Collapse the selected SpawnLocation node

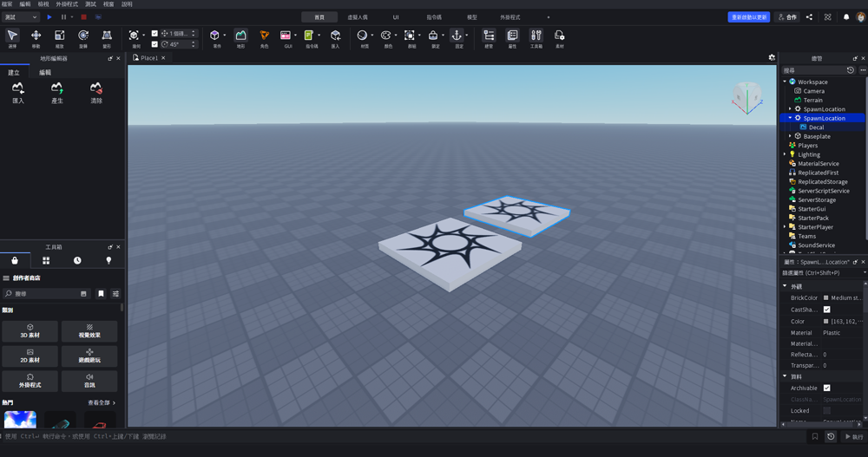[x=790, y=118]
